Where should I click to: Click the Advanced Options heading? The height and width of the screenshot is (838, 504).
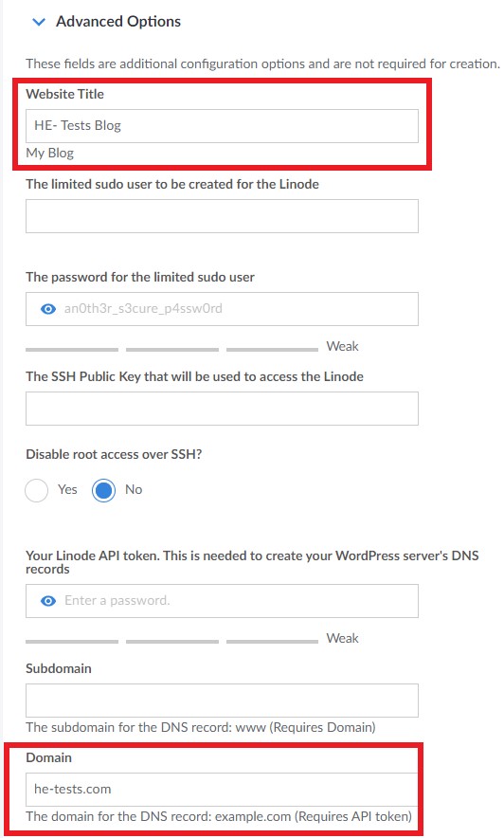click(x=118, y=22)
